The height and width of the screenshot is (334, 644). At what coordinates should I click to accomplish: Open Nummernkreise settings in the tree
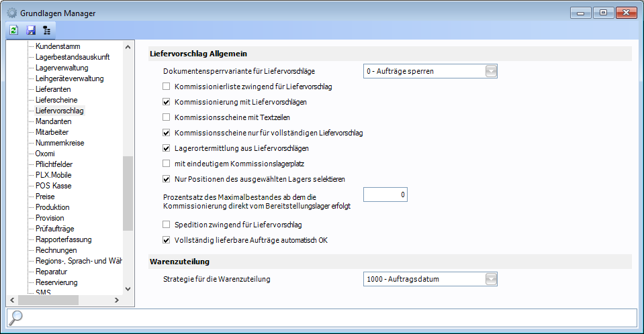(59, 143)
